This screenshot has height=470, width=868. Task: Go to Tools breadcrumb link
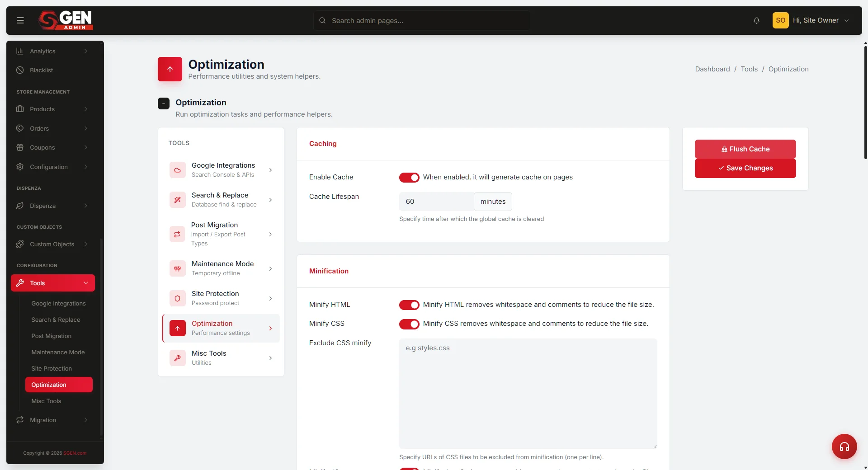coord(749,69)
